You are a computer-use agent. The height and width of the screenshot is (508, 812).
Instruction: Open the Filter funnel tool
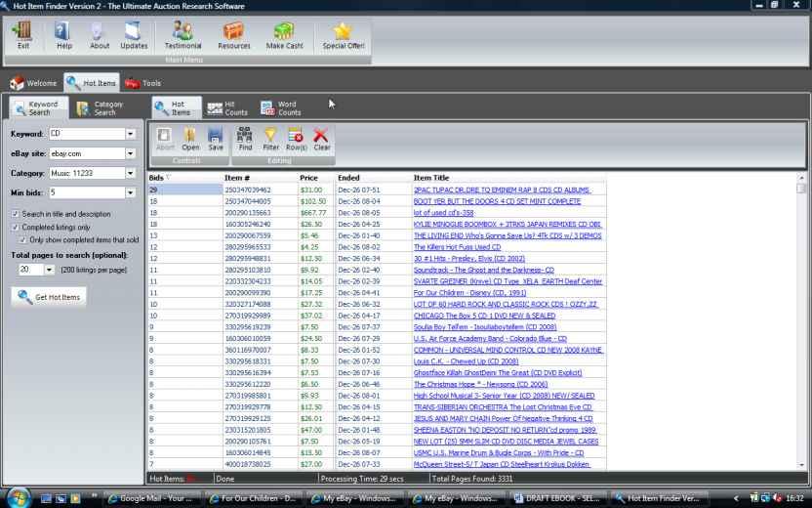point(270,138)
